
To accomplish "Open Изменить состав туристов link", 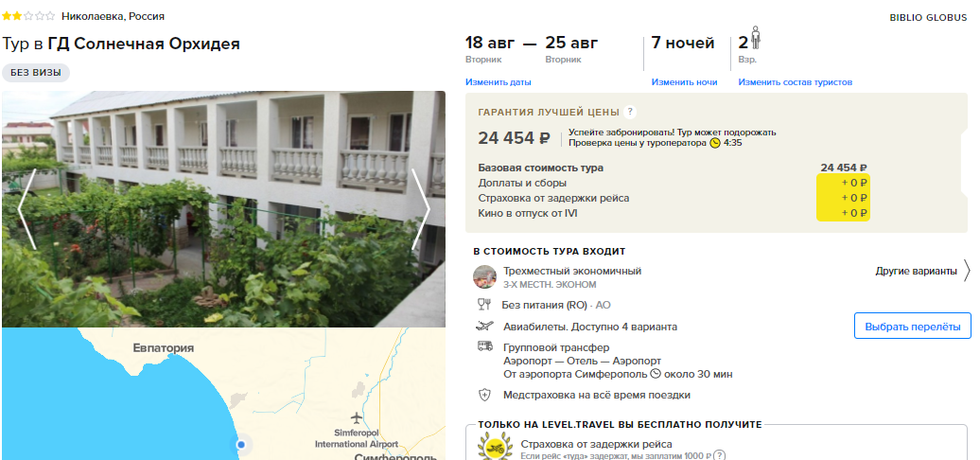I will 795,82.
